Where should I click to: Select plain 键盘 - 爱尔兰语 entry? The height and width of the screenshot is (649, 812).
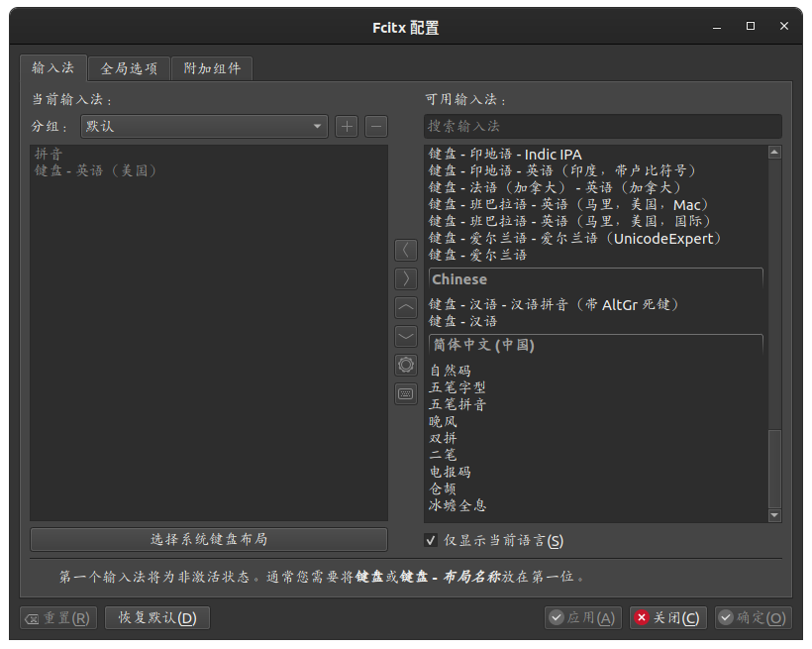click(x=595, y=255)
